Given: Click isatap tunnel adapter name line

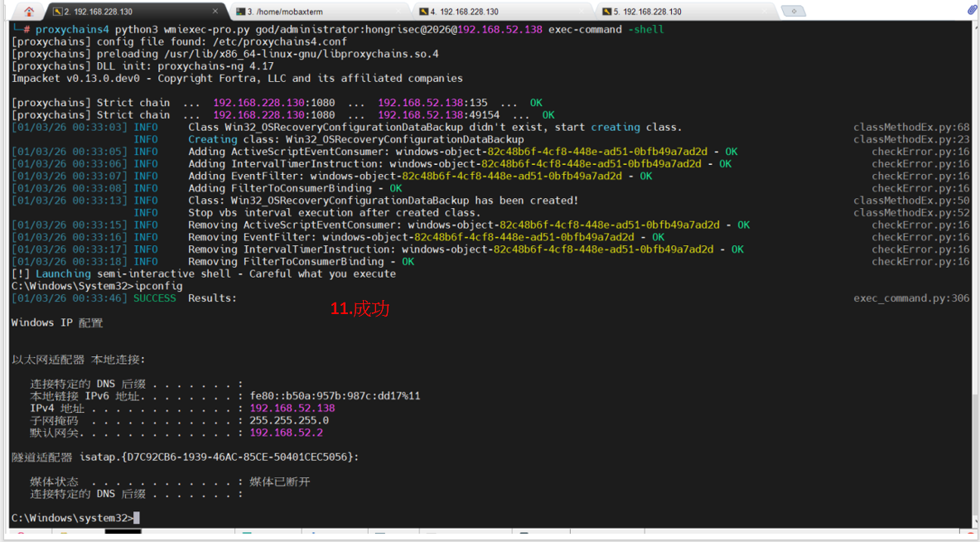Looking at the screenshot, I should point(185,457).
